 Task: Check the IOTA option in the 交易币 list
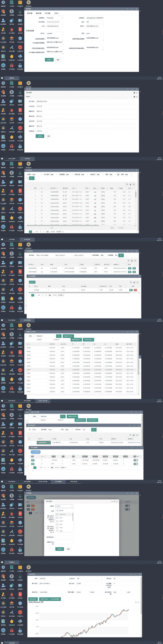click(57, 527)
